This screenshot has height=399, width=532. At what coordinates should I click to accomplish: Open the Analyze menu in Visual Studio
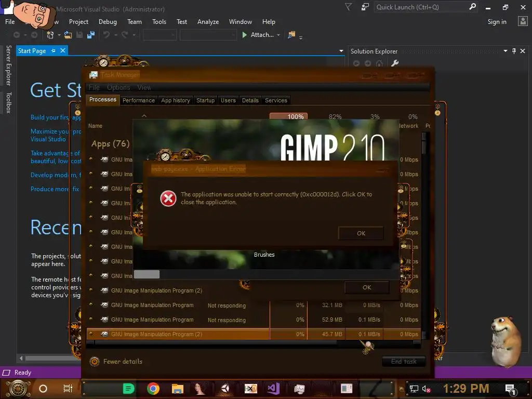pos(208,22)
